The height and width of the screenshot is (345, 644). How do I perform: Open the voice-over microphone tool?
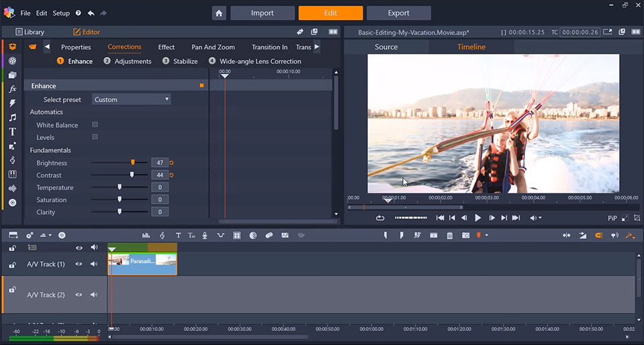point(205,236)
